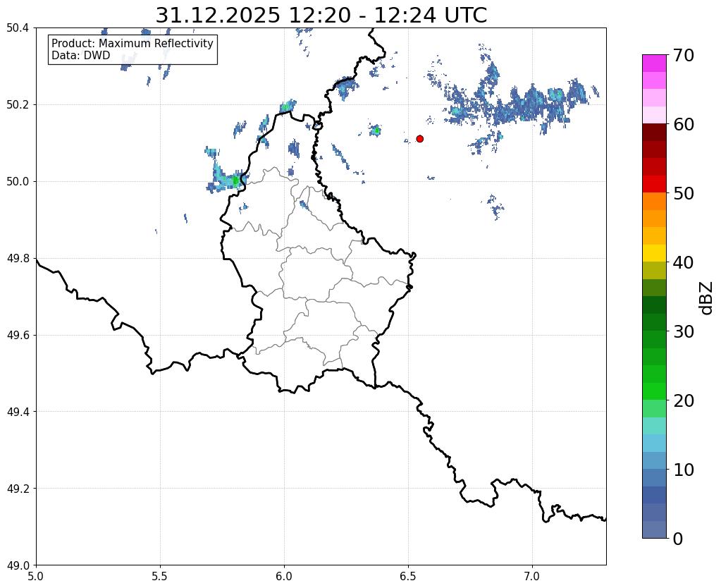Click the 'dBZ' colorbar unit label

point(707,298)
